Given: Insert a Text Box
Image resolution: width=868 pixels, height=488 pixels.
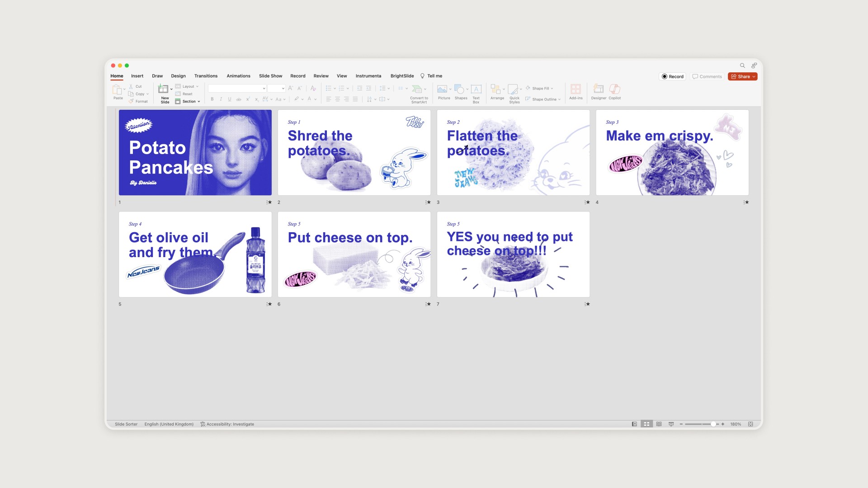Looking at the screenshot, I should click(x=476, y=89).
